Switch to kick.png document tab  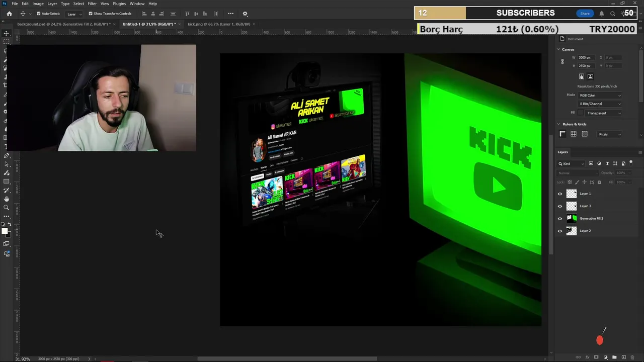[x=219, y=24]
